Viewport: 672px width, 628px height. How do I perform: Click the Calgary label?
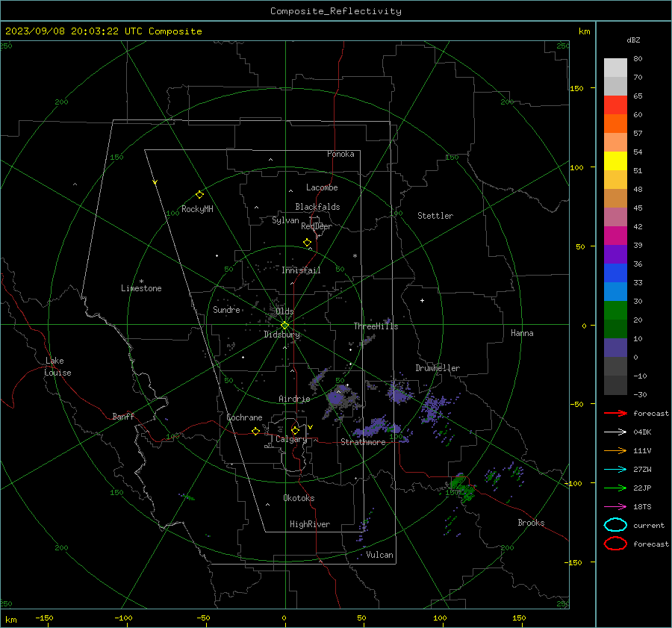pos(291,439)
